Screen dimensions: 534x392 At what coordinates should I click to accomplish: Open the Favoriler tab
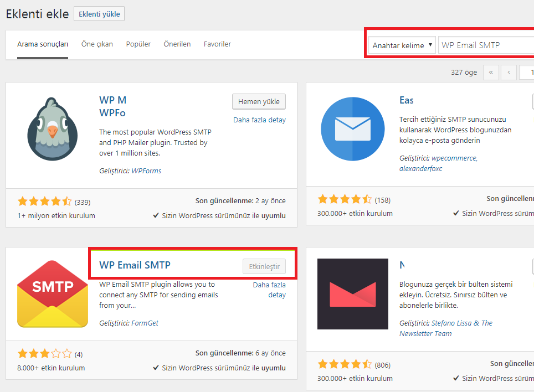217,44
